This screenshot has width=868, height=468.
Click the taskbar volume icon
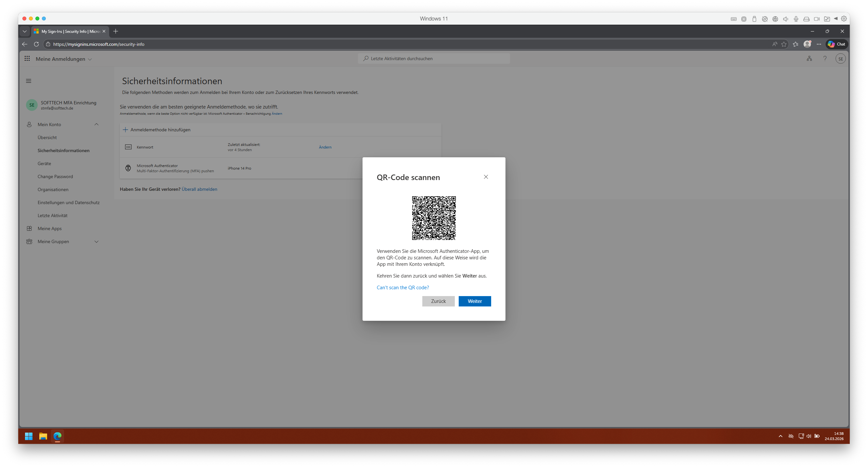tap(809, 436)
